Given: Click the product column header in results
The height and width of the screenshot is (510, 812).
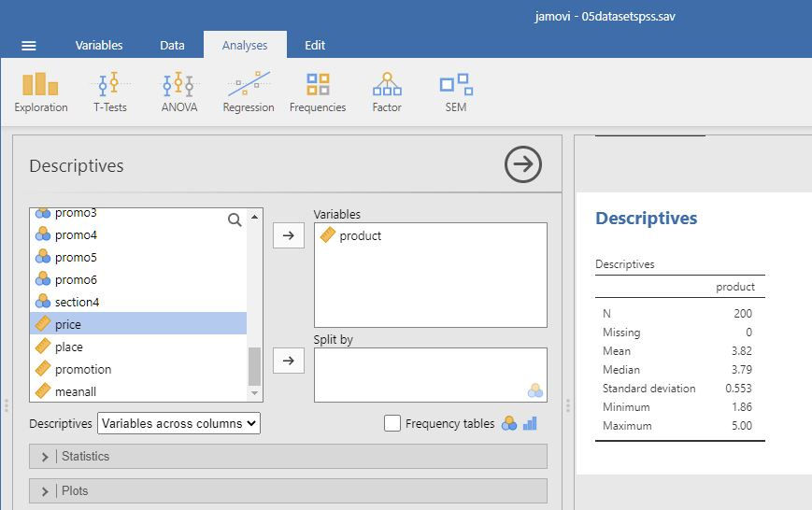Looking at the screenshot, I should pos(734,287).
